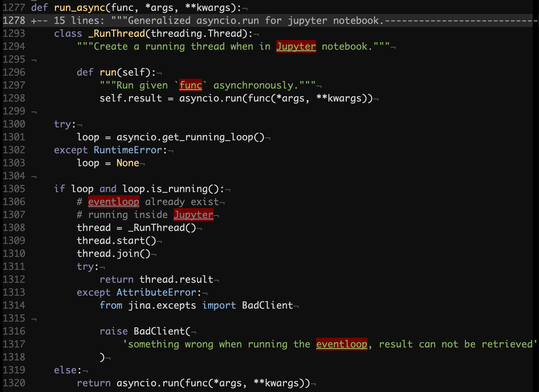
Task: Click on thread.join() on line 1310
Action: click(x=114, y=253)
